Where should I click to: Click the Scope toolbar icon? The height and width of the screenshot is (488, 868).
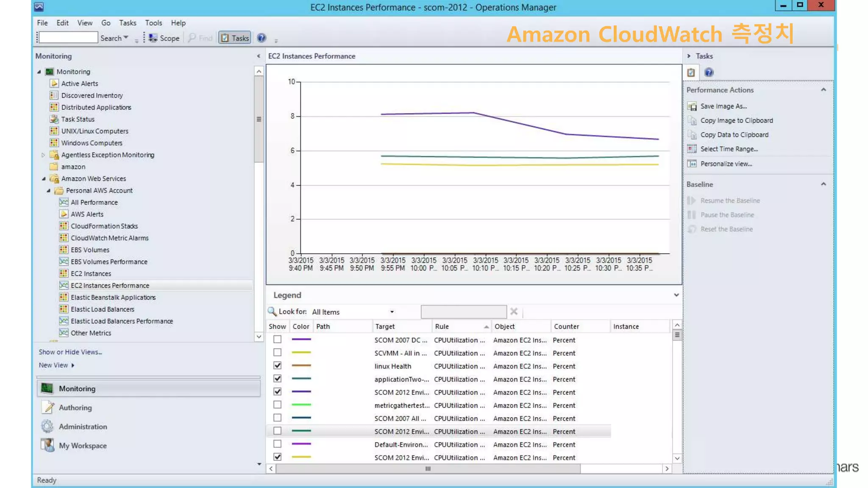(x=153, y=38)
